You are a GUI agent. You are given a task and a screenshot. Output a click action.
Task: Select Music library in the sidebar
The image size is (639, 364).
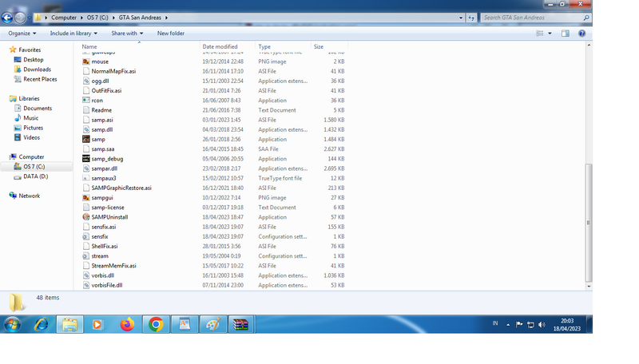click(x=30, y=118)
